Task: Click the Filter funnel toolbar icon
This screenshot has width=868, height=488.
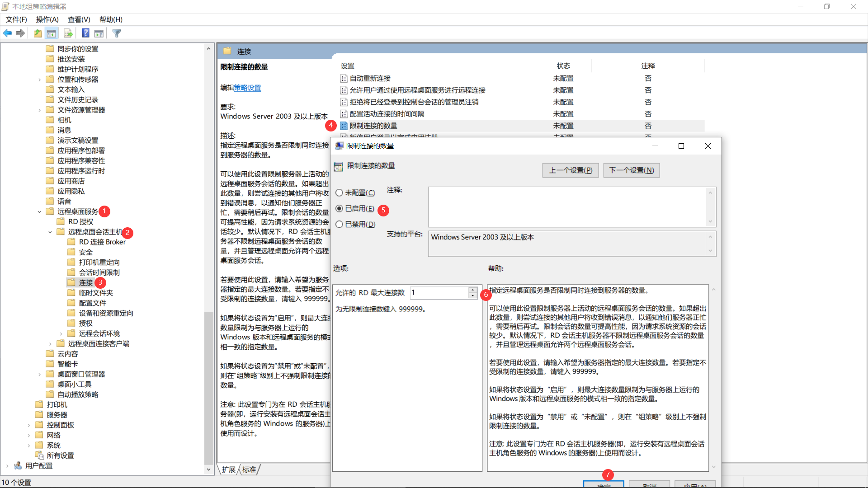Action: coord(117,33)
